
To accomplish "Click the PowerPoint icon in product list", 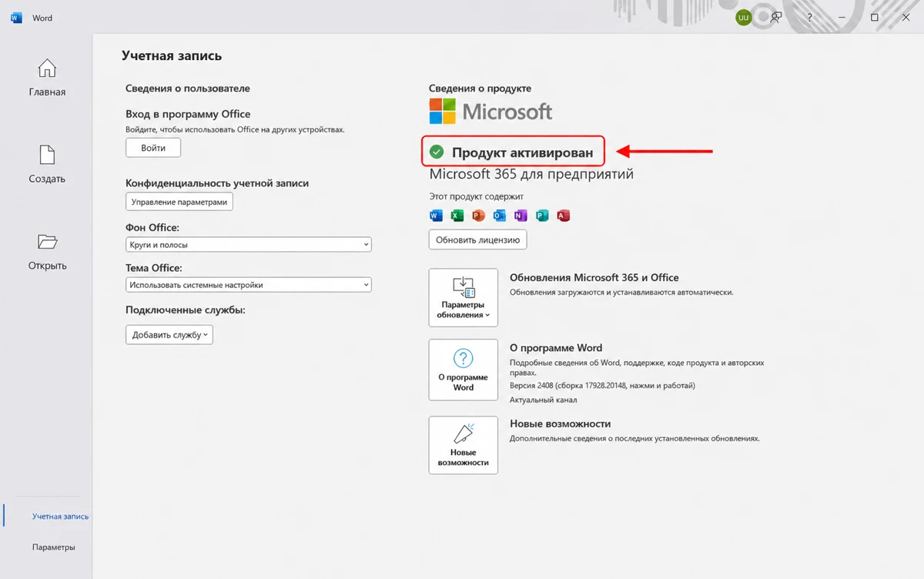I will point(478,216).
